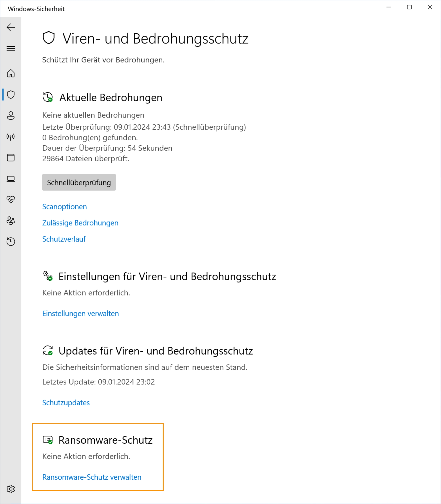View Zulässige Bedrohungen
The image size is (441, 504).
click(80, 223)
